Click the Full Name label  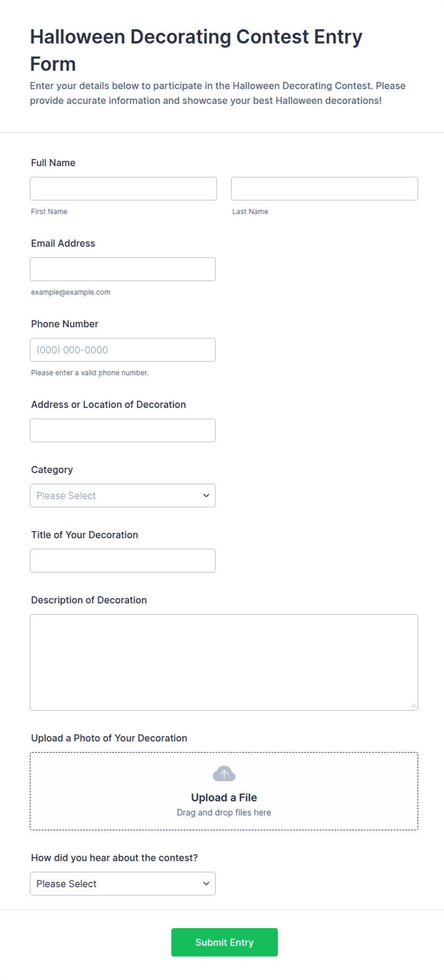tap(53, 163)
